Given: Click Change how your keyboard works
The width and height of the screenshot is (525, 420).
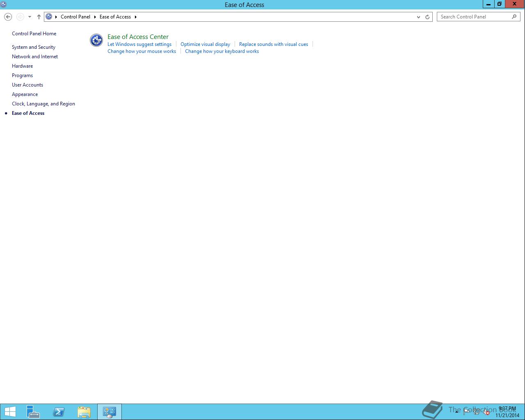Looking at the screenshot, I should click(x=222, y=51).
